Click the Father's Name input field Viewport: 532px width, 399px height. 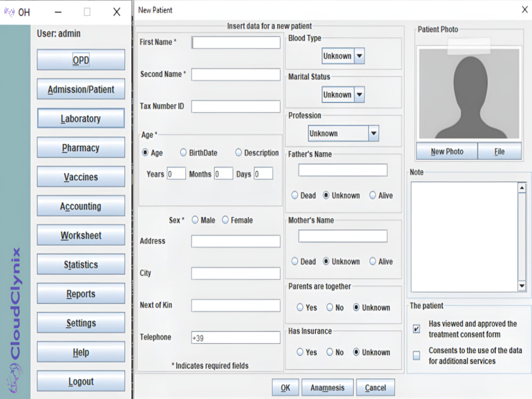coord(343,170)
